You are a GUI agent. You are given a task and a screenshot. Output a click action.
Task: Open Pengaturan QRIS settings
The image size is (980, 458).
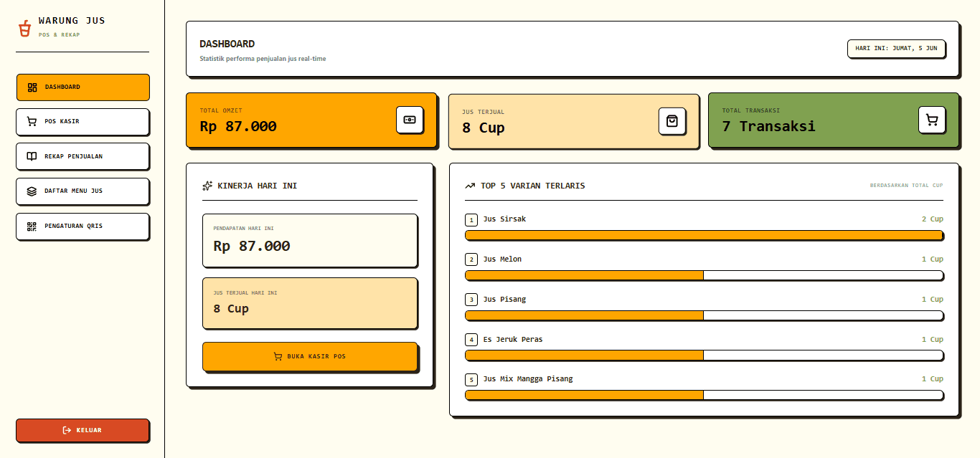coord(83,226)
